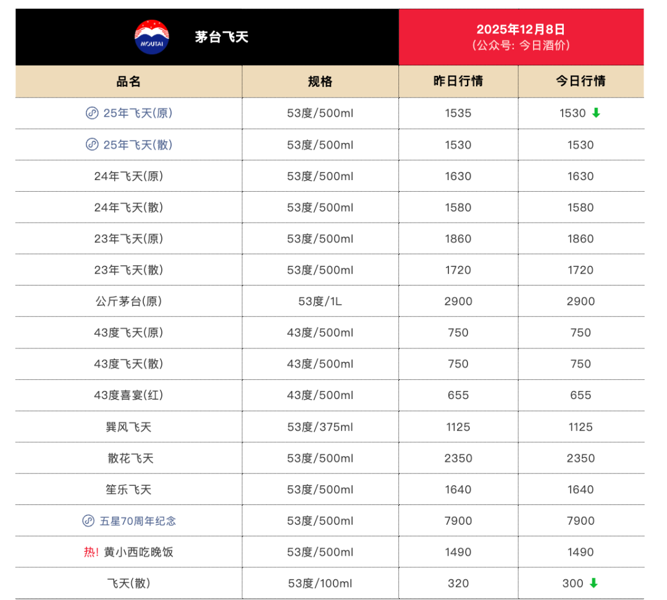Click link icon beside 25年飞天(散)

(91, 145)
